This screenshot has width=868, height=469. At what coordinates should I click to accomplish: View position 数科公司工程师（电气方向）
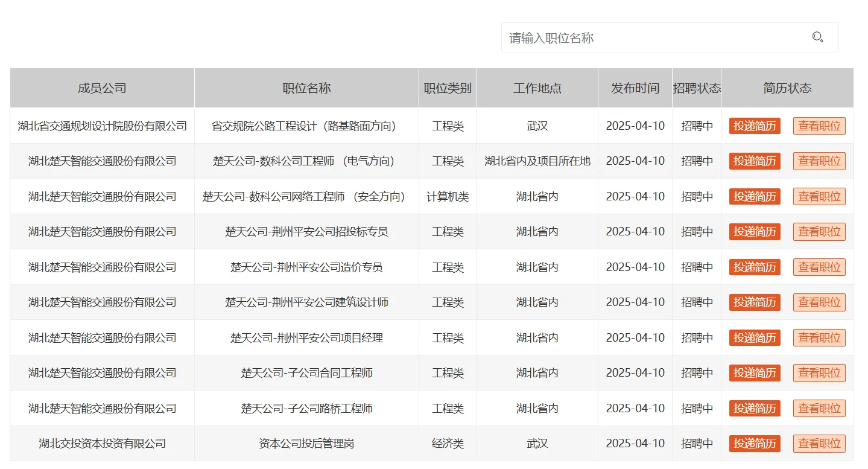pos(819,161)
